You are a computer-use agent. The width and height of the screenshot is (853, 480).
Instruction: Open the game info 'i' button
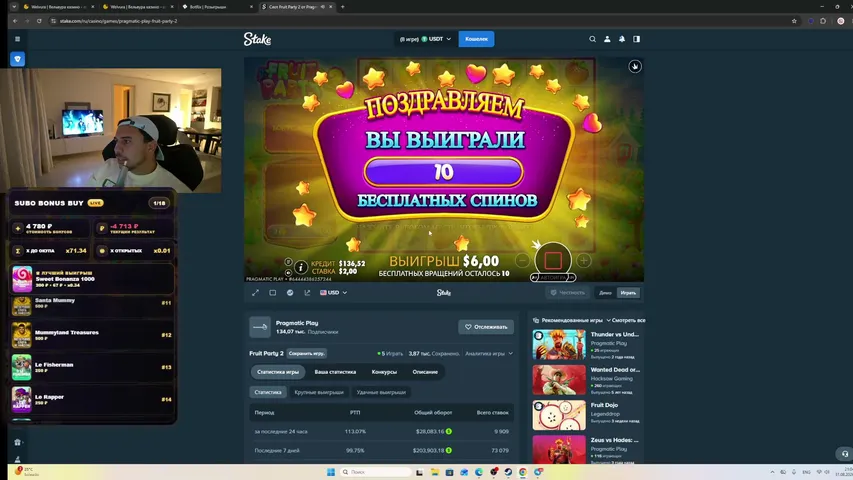tap(301, 267)
